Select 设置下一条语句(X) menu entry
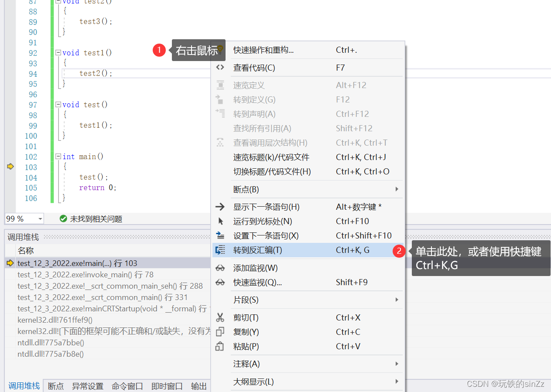The width and height of the screenshot is (551, 392). [x=308, y=235]
